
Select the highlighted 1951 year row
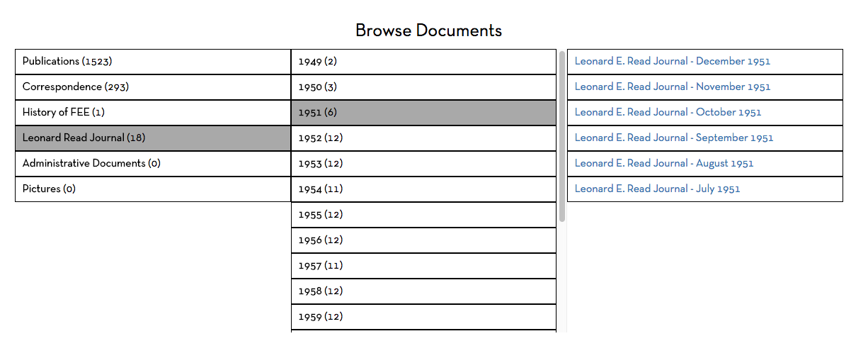point(317,113)
